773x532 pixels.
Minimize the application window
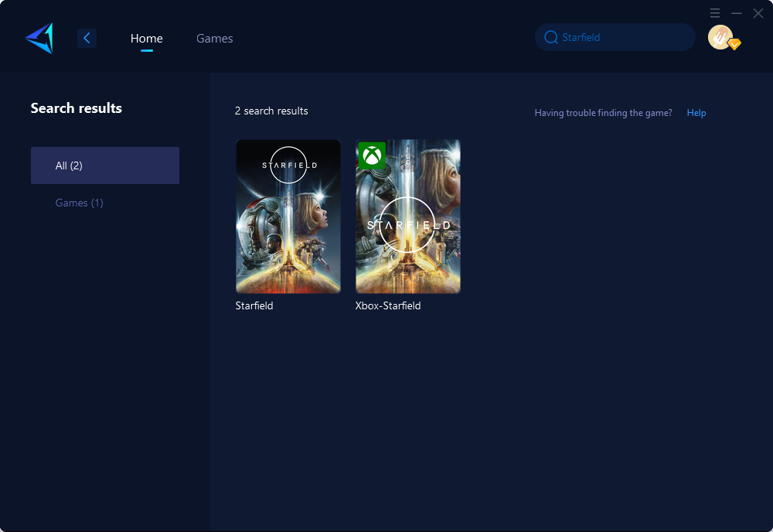pyautogui.click(x=737, y=13)
